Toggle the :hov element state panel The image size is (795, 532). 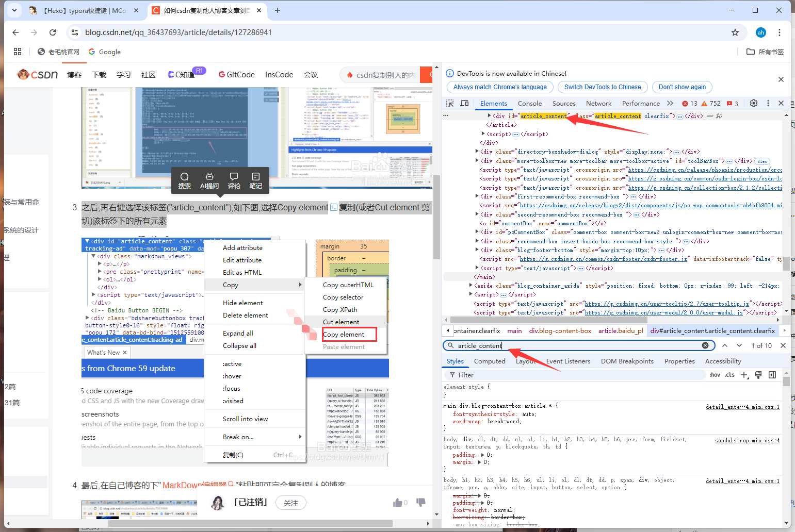(715, 375)
